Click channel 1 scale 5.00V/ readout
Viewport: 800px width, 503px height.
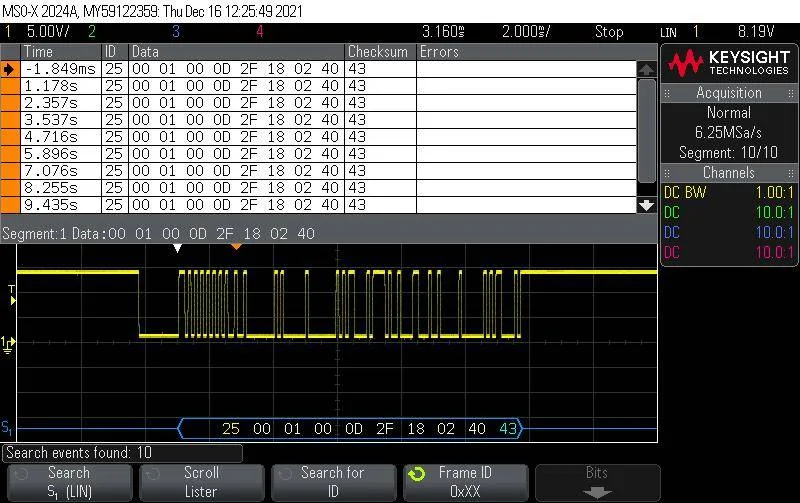(48, 32)
